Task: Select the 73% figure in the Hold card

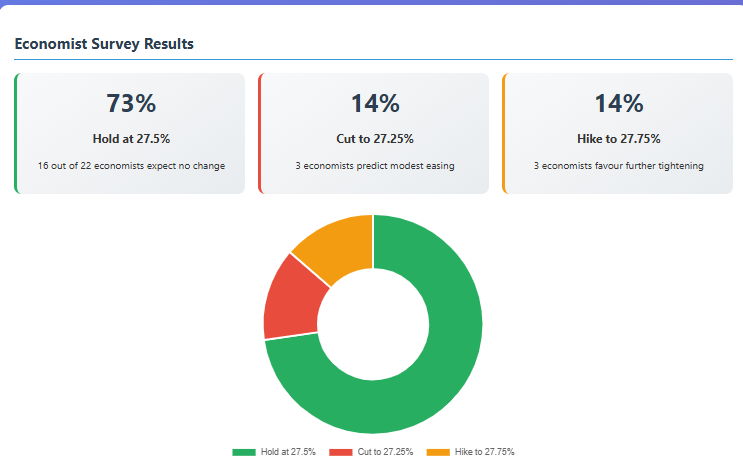Action: pos(130,103)
